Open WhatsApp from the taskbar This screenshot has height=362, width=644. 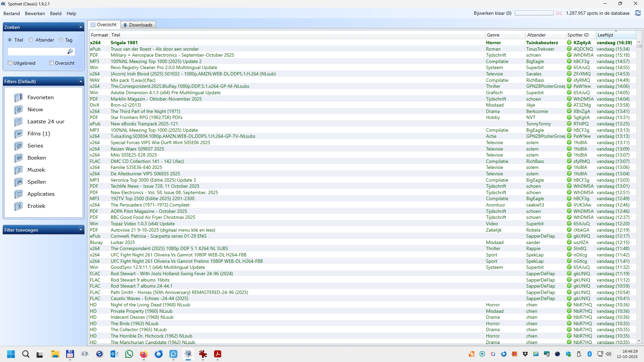click(x=129, y=354)
